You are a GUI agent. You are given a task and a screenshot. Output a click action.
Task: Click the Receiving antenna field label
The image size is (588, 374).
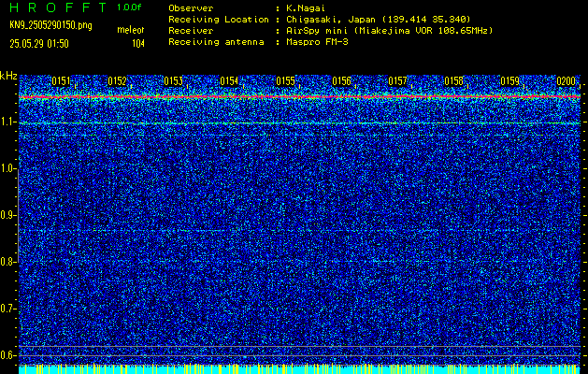pyautogui.click(x=216, y=42)
